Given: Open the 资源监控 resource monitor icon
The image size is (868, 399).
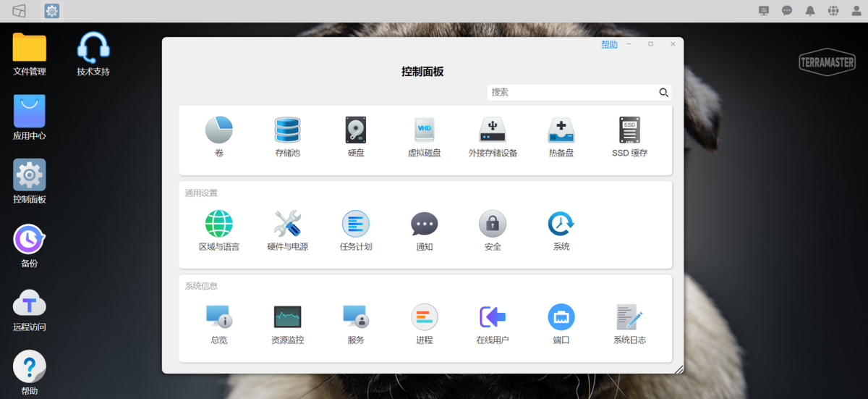Looking at the screenshot, I should tap(287, 316).
